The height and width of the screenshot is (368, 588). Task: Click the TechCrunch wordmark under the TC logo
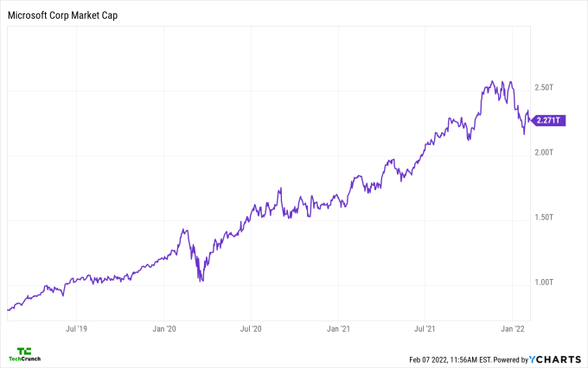pos(25,358)
